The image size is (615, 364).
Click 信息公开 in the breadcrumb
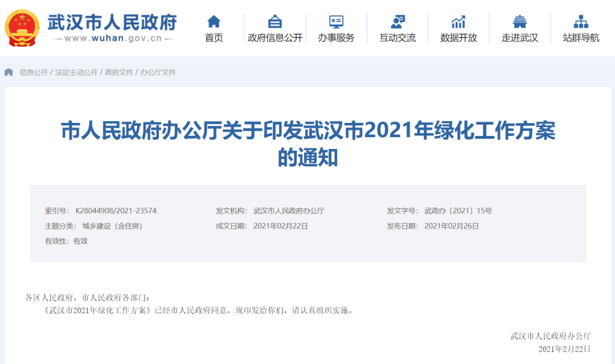coord(34,72)
